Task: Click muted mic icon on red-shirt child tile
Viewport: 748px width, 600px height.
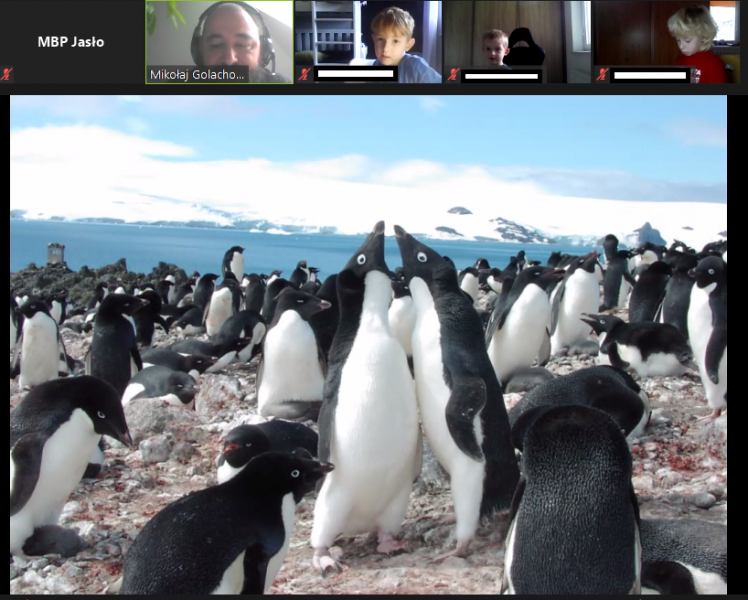Action: 602,74
